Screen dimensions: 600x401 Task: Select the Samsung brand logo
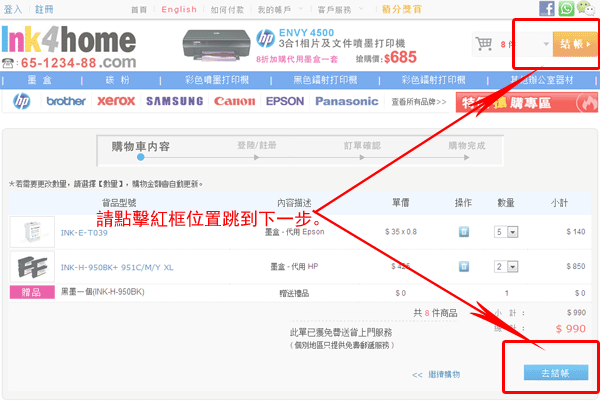[174, 101]
